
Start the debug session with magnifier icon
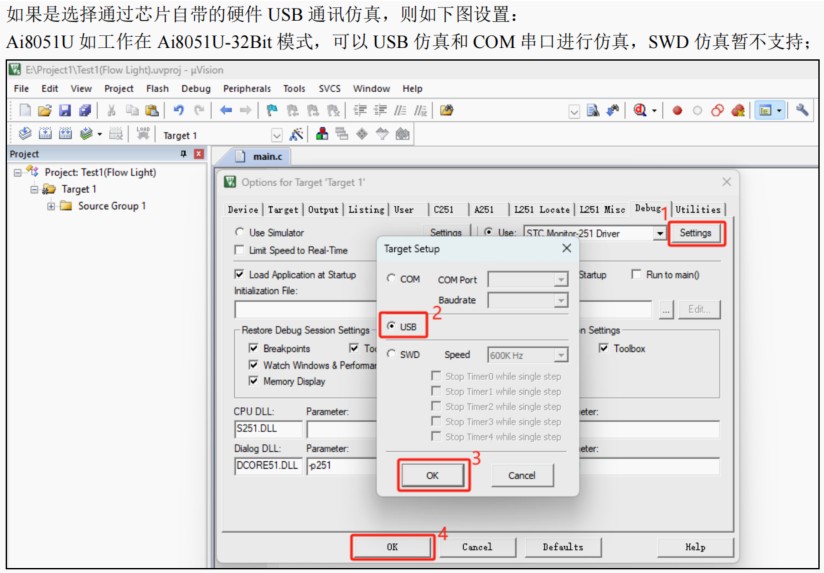tap(640, 110)
